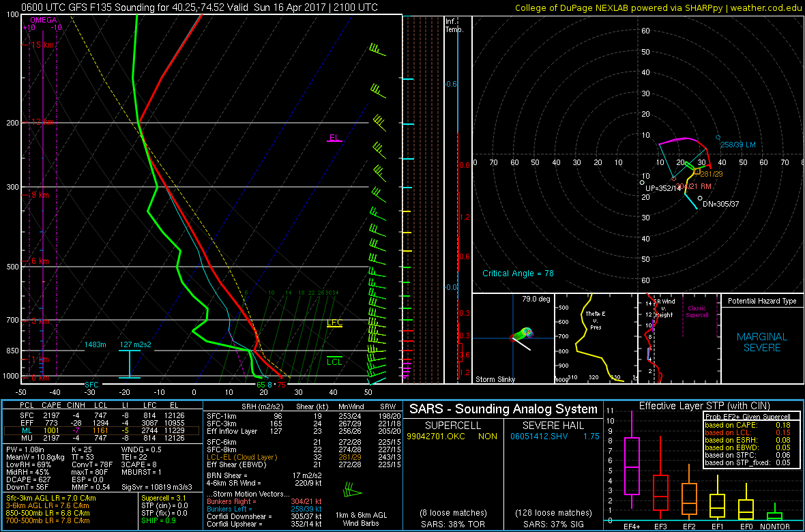Select the 258/39 LM hodograph marker

click(x=718, y=137)
